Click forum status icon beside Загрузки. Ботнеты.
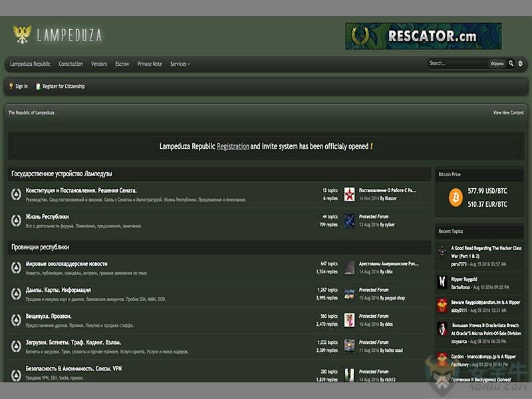Image resolution: width=532 pixels, height=399 pixels. (16, 346)
